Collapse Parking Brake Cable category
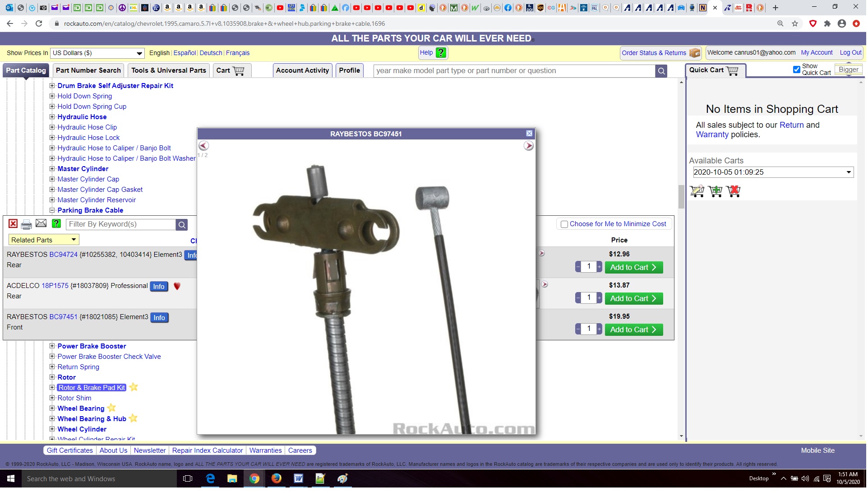 [52, 210]
